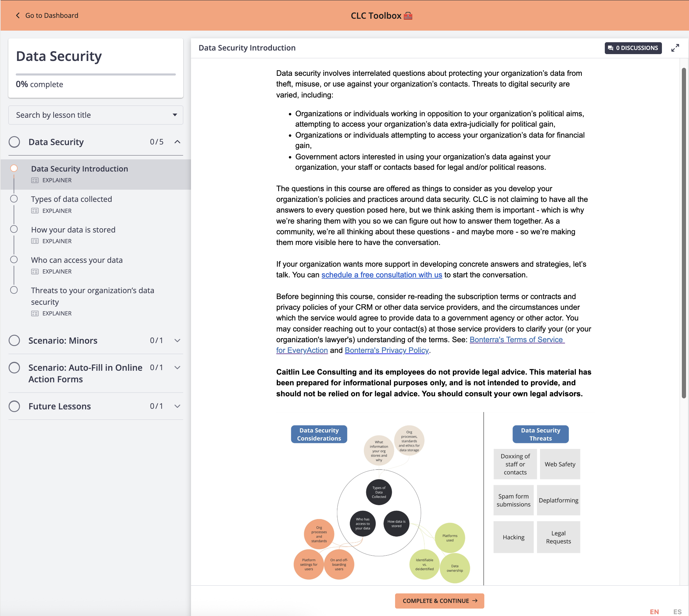
Task: Click the lesson content vertical scrollbar
Action: 684,233
